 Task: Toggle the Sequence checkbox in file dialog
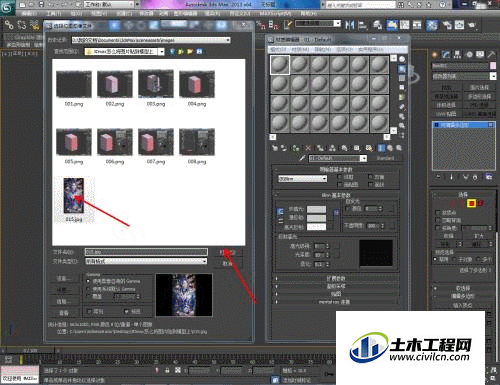[x=89, y=311]
